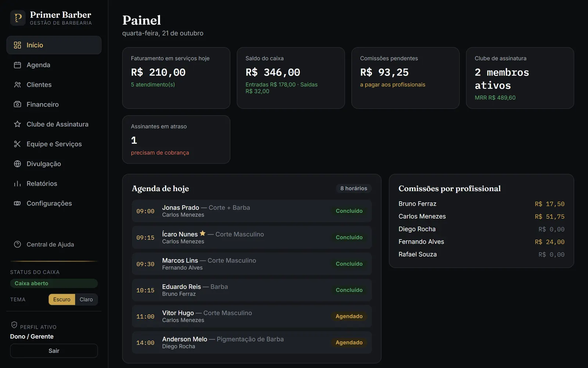This screenshot has height=368, width=588.
Task: Click Concluído status for Ícaro Nunes
Action: [349, 237]
